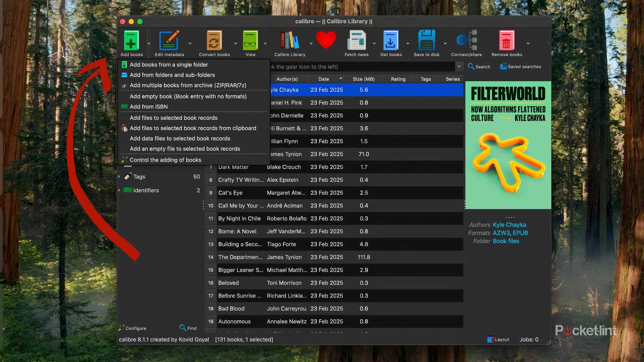Click the Configure button at bottom left
This screenshot has height=362, width=644.
pos(133,328)
